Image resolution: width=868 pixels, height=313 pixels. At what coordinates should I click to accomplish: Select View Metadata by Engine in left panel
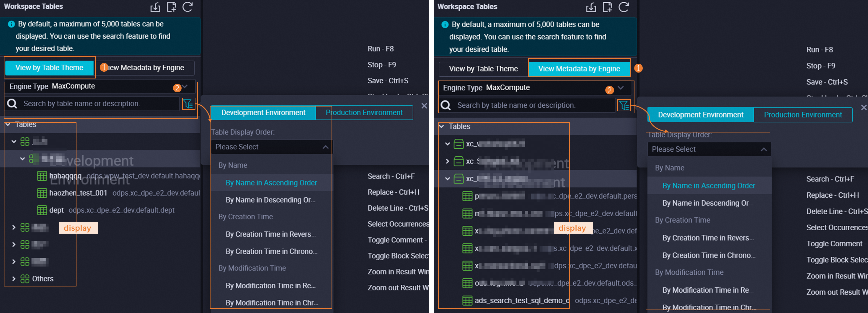point(145,68)
